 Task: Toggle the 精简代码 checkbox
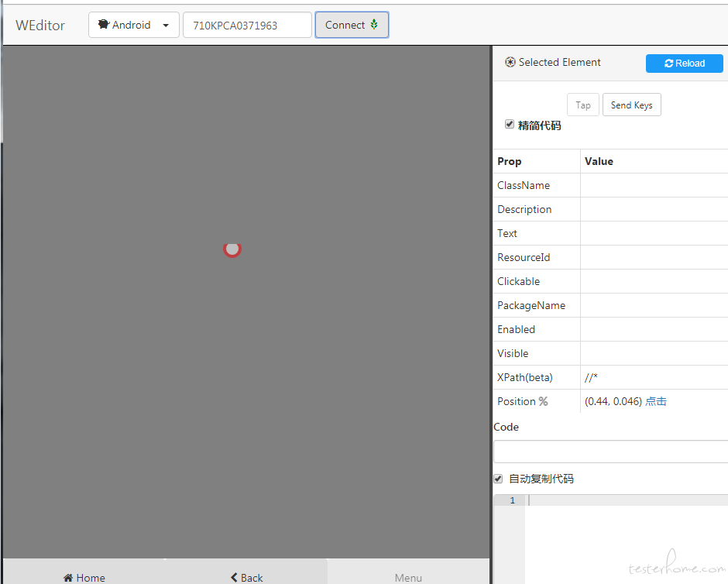pos(510,125)
